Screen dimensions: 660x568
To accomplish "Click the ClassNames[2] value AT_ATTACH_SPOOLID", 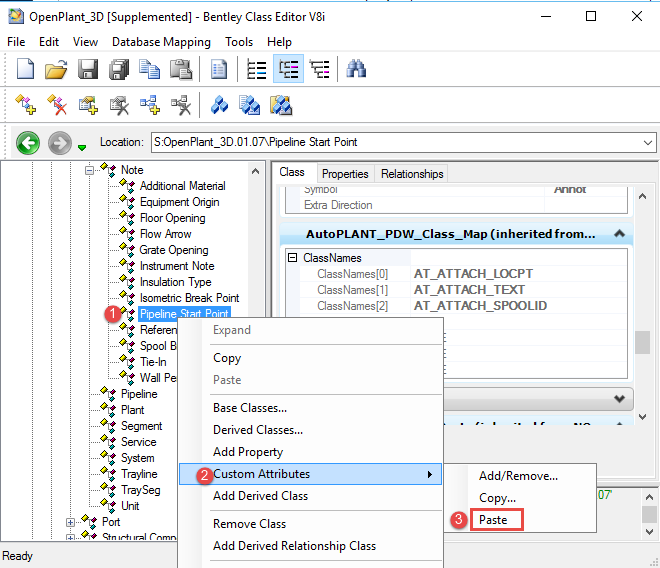I will coord(480,306).
